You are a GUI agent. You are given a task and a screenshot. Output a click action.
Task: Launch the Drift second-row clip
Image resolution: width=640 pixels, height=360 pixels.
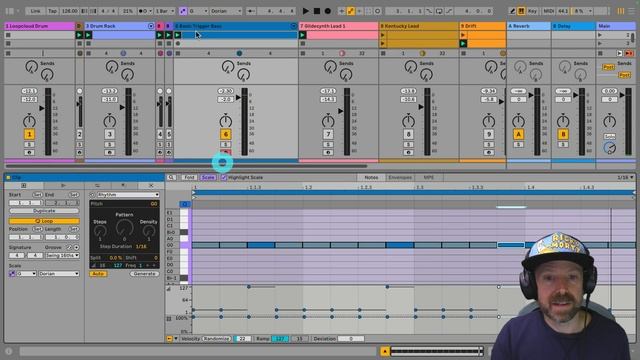point(463,43)
